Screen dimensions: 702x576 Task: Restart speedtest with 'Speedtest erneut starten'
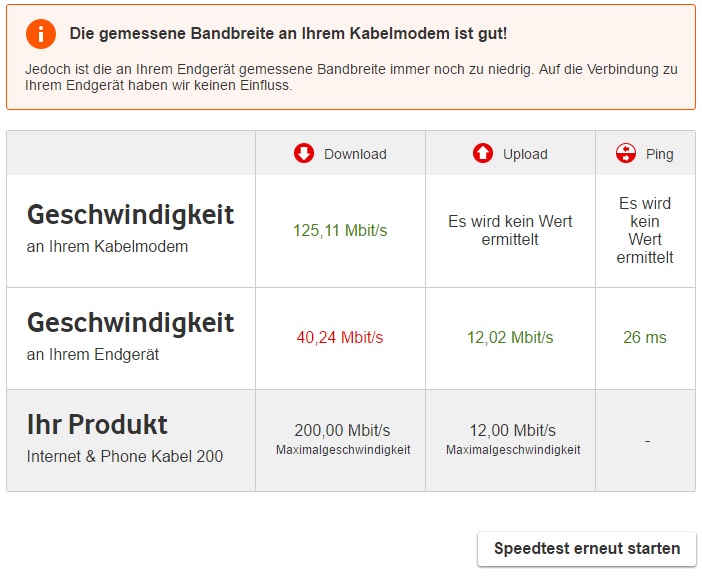[x=587, y=549]
